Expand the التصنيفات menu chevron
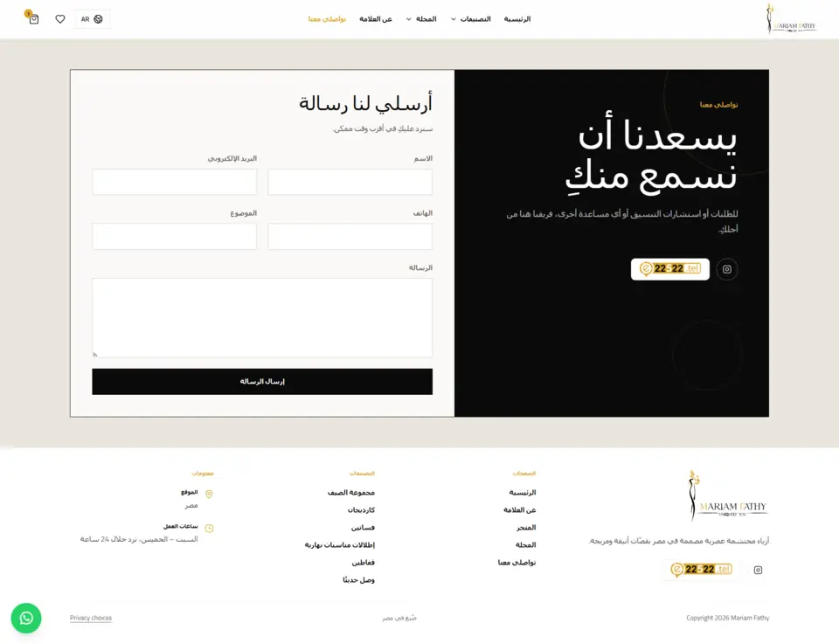The width and height of the screenshot is (839, 644). coord(454,19)
